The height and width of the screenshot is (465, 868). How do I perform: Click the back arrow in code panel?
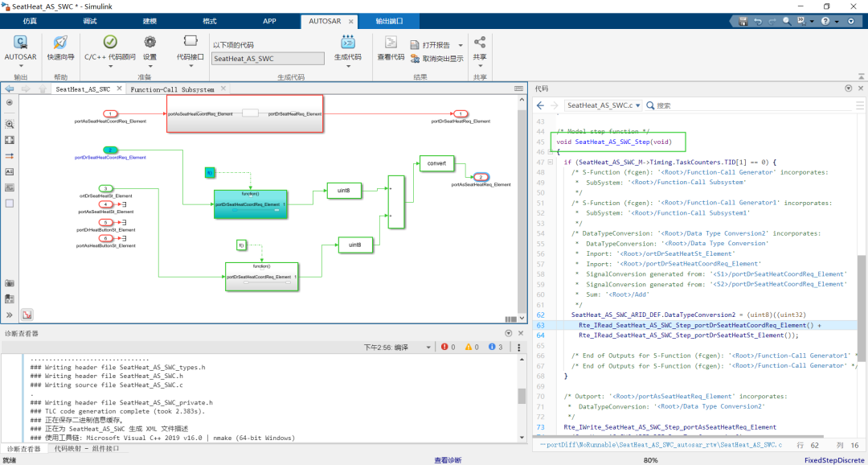point(542,105)
